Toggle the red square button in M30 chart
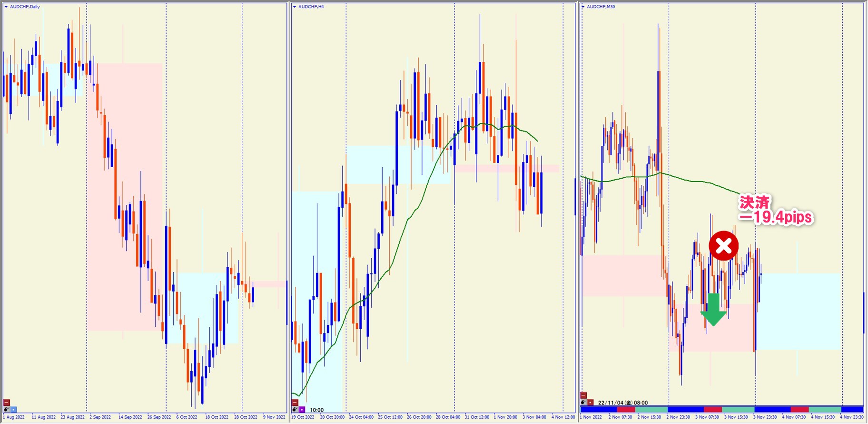The image size is (868, 424). [x=591, y=403]
